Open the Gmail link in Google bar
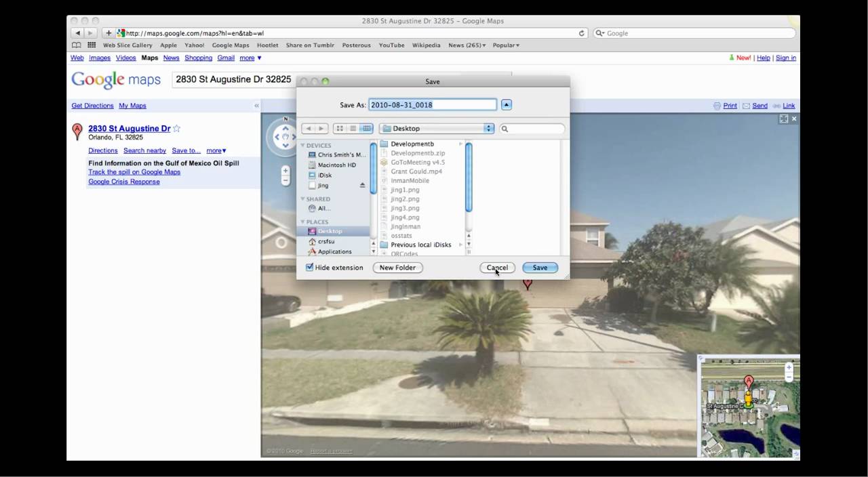 [x=226, y=58]
